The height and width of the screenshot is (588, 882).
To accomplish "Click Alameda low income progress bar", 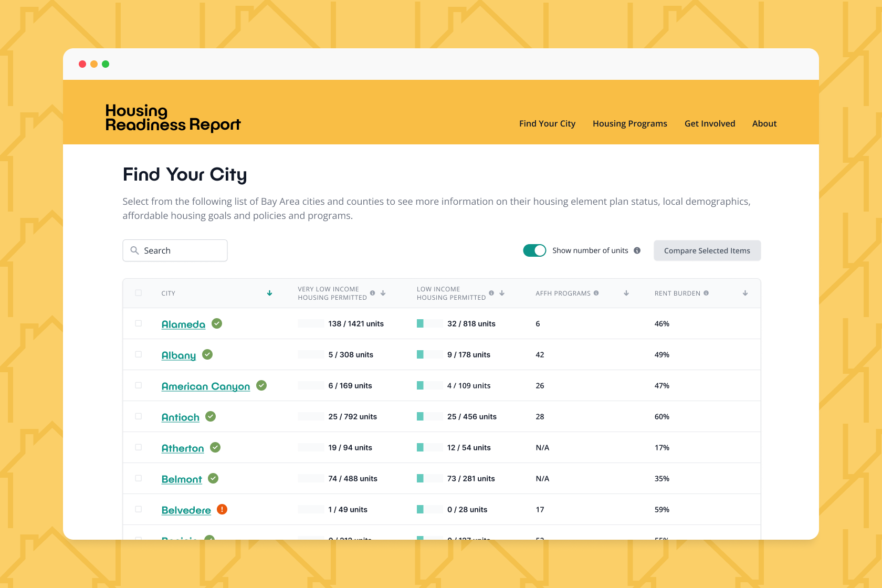I will coord(429,323).
